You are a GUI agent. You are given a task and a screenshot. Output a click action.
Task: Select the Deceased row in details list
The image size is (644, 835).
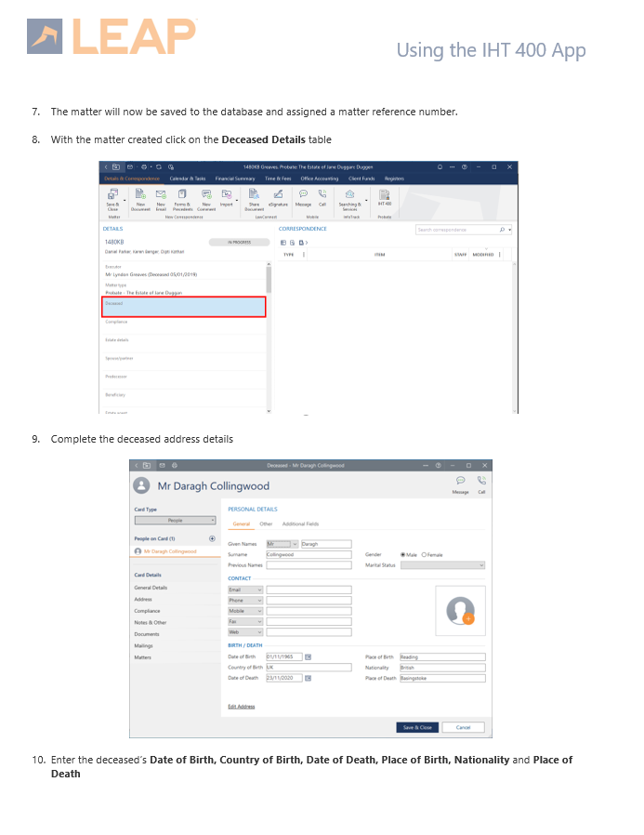(184, 306)
